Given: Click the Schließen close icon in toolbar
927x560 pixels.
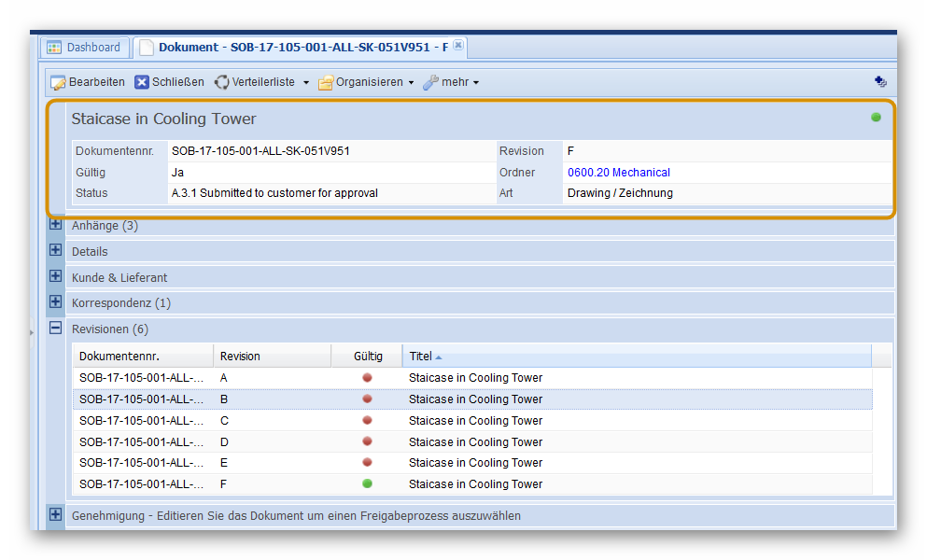Looking at the screenshot, I should (x=142, y=82).
